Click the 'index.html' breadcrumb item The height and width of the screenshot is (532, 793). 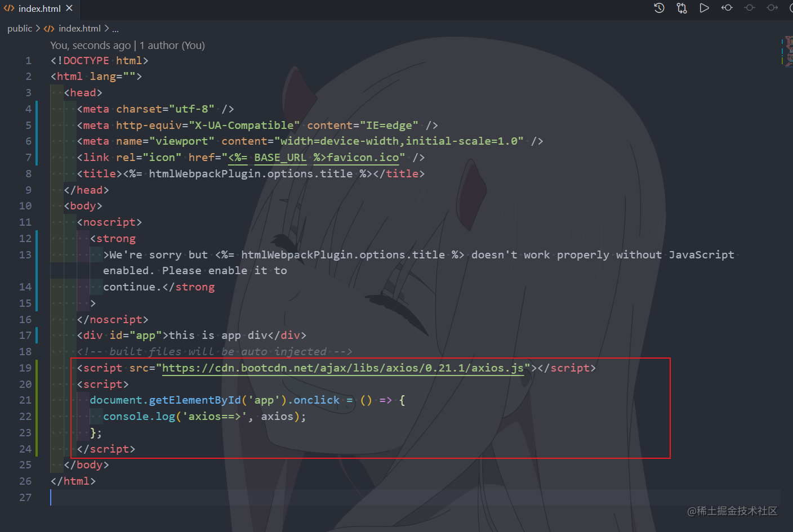click(79, 28)
